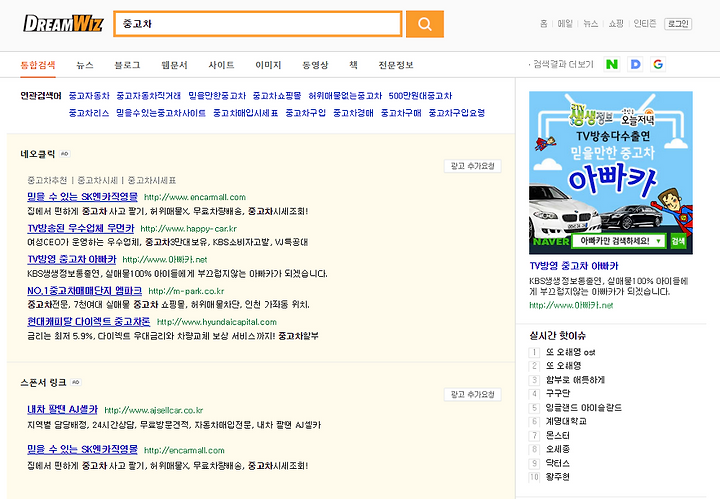Open Google search results icon
Viewport: 720px width, 499px height.
pyautogui.click(x=658, y=64)
